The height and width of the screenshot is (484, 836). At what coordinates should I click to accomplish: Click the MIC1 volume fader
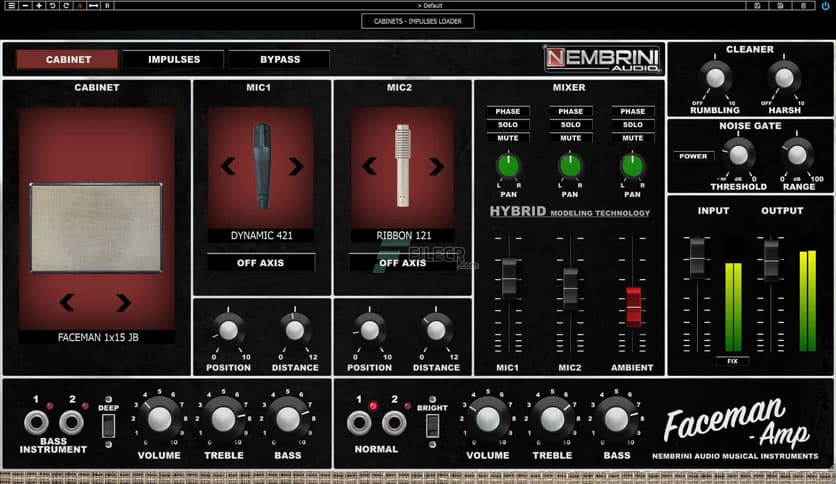(x=509, y=278)
